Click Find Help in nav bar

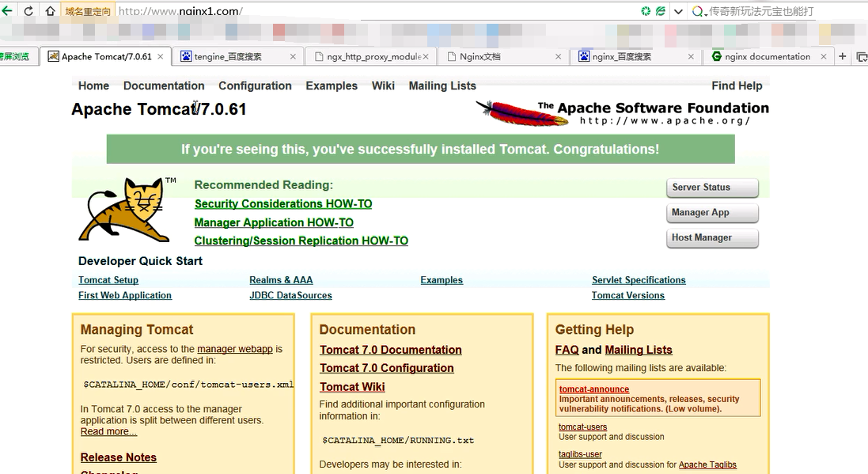[x=737, y=85]
